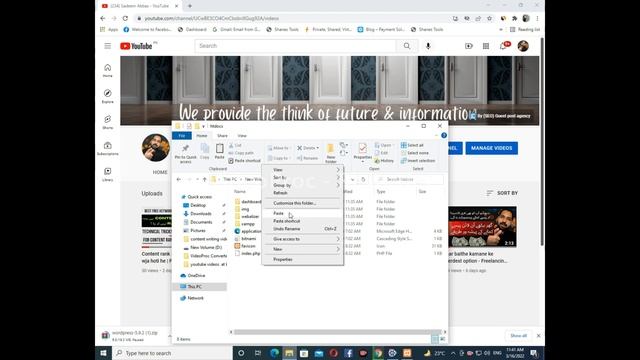The width and height of the screenshot is (640, 360).
Task: Open Properties from the Explorer ribbon
Action: tap(362, 152)
